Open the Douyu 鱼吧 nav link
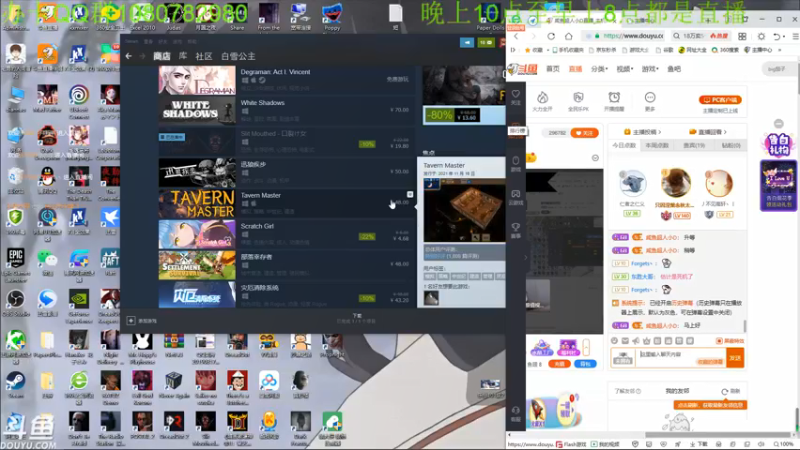The height and width of the screenshot is (450, 800). [x=674, y=69]
